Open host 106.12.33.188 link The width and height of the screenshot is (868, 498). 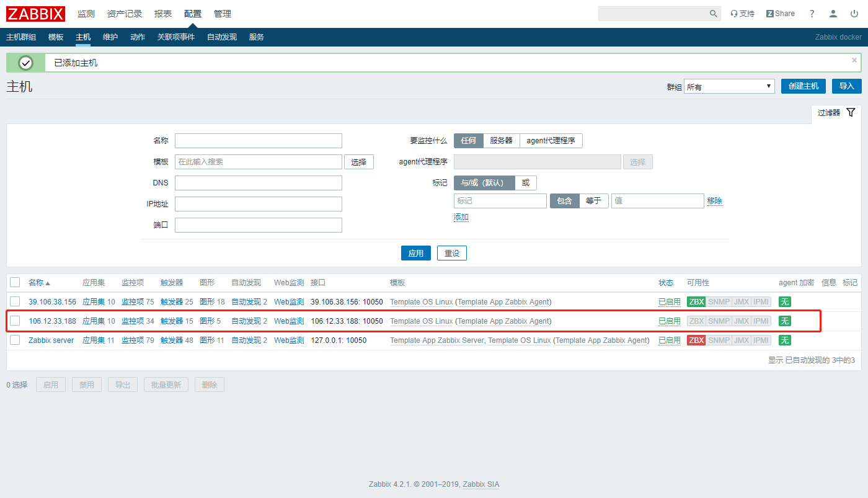click(53, 321)
